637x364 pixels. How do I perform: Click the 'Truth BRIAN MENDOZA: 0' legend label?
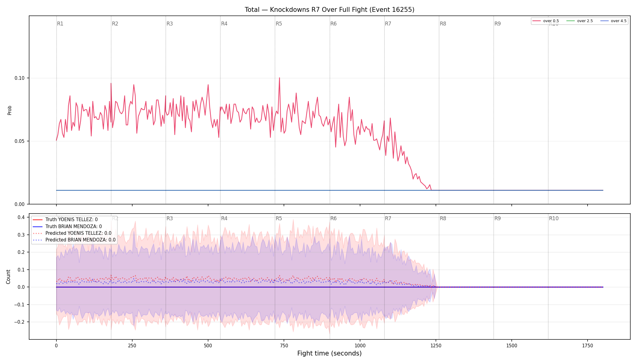pos(74,227)
